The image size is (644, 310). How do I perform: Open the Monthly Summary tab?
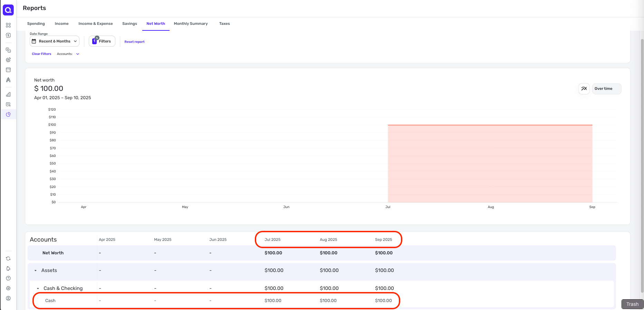(191, 24)
